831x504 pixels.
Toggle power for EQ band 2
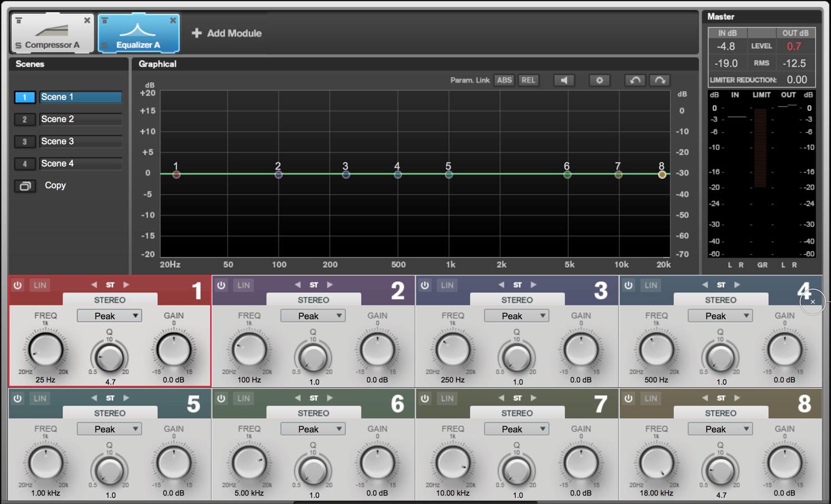coord(222,285)
